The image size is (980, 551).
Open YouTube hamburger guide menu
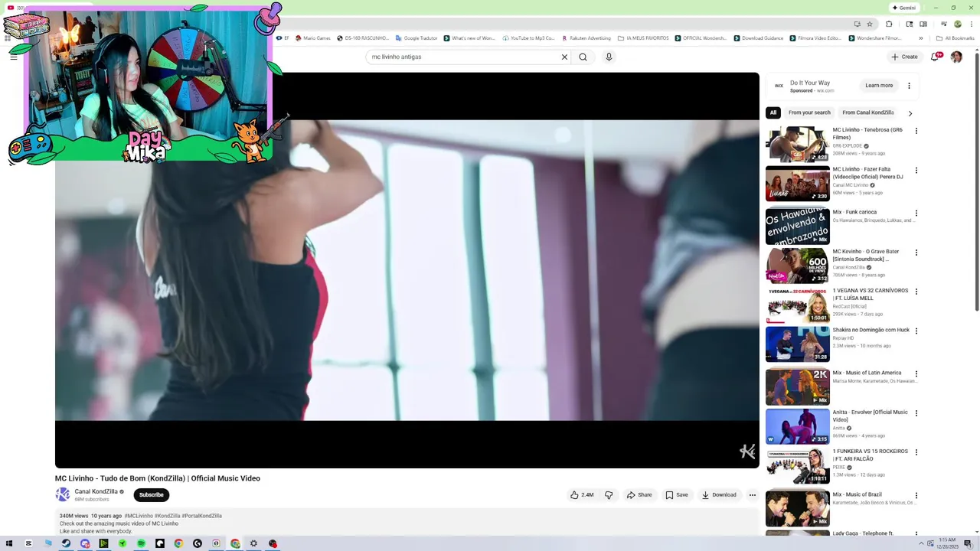[x=13, y=57]
